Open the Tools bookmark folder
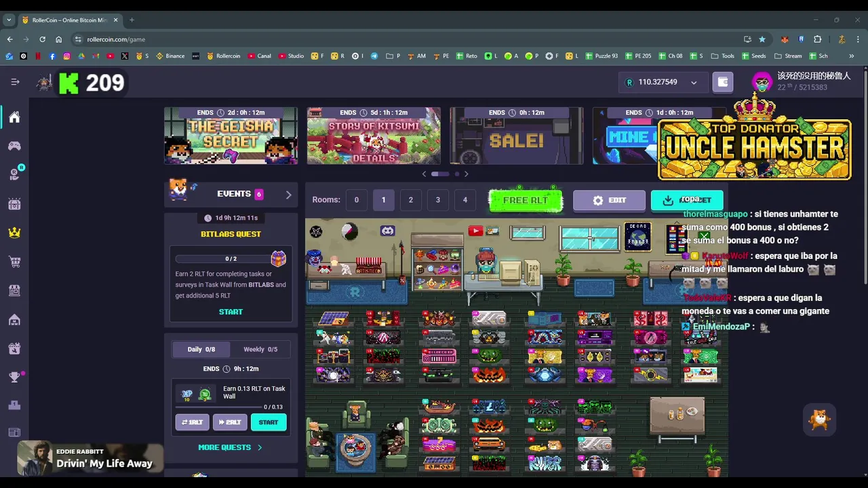 pos(722,56)
